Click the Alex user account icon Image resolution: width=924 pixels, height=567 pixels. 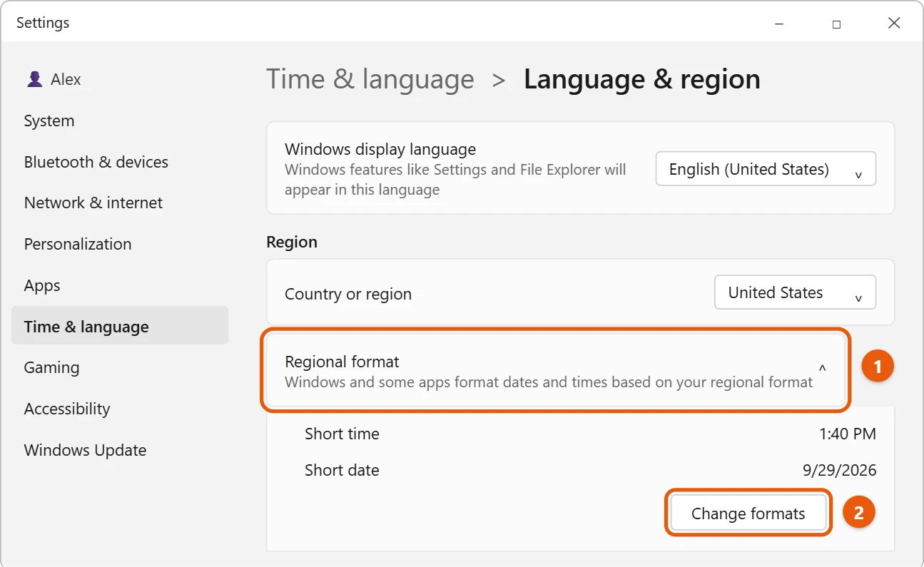(x=34, y=79)
